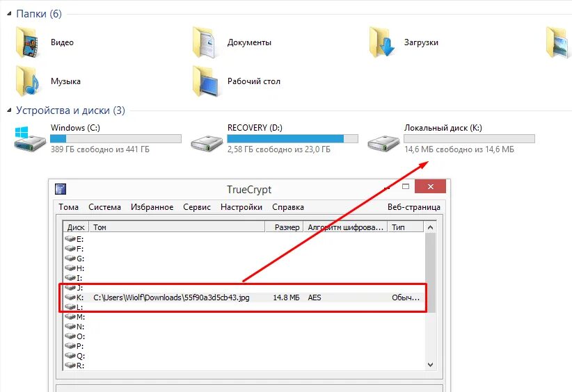Select drive slot G: in TrueCrypt list

pos(74,259)
